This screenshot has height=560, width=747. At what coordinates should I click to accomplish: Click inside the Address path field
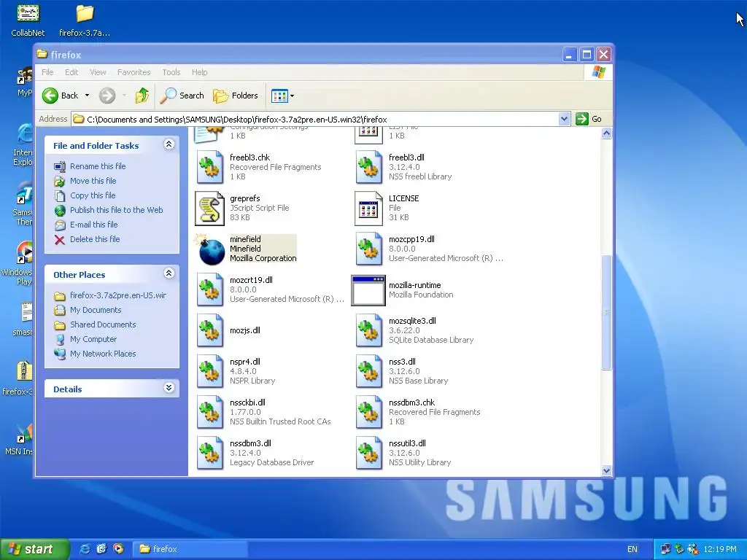click(x=314, y=119)
